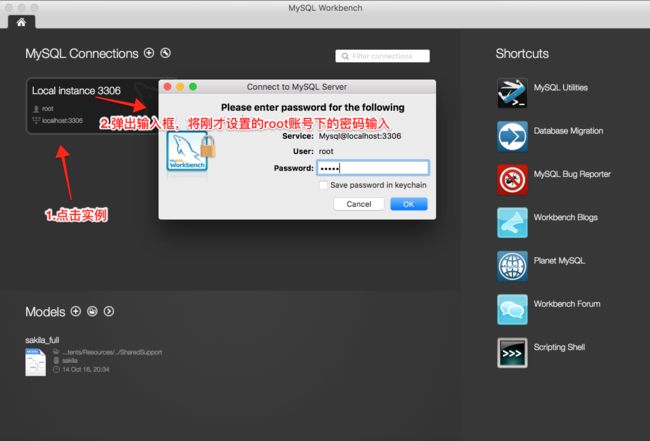Viewport: 650px width, 441px height.
Task: Launch the Scripting Shell icon
Action: [512, 353]
